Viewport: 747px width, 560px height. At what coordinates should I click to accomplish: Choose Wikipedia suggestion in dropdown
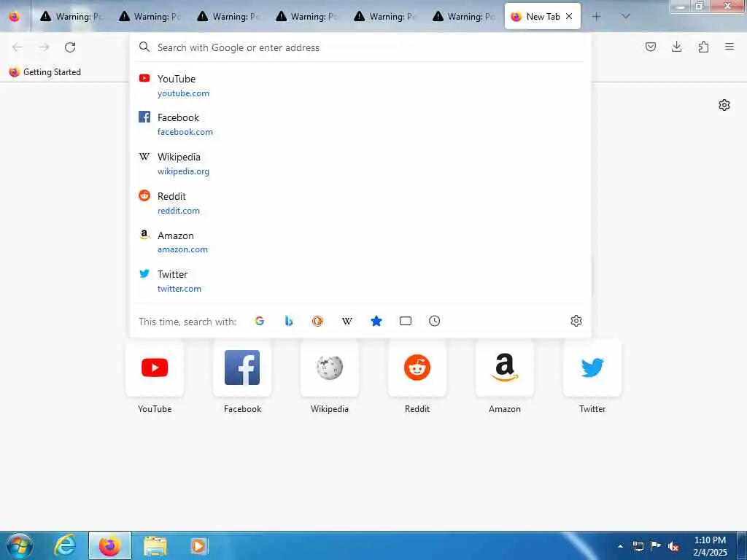click(360, 164)
